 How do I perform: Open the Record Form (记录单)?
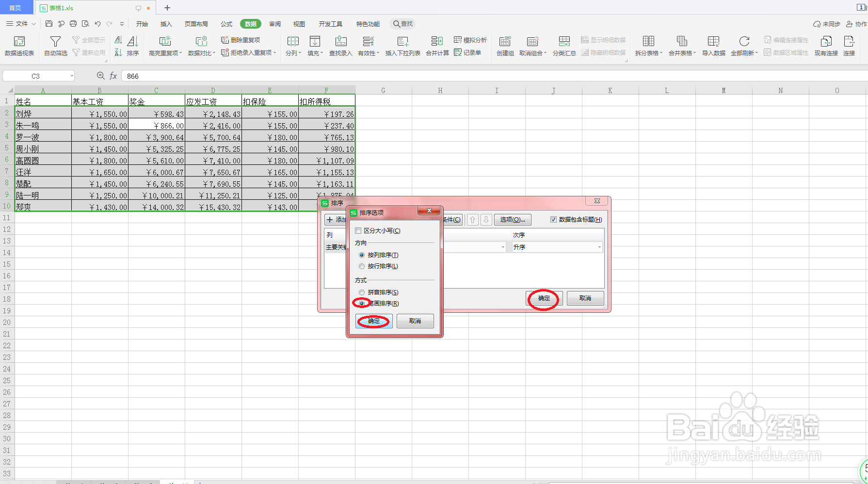[x=467, y=52]
